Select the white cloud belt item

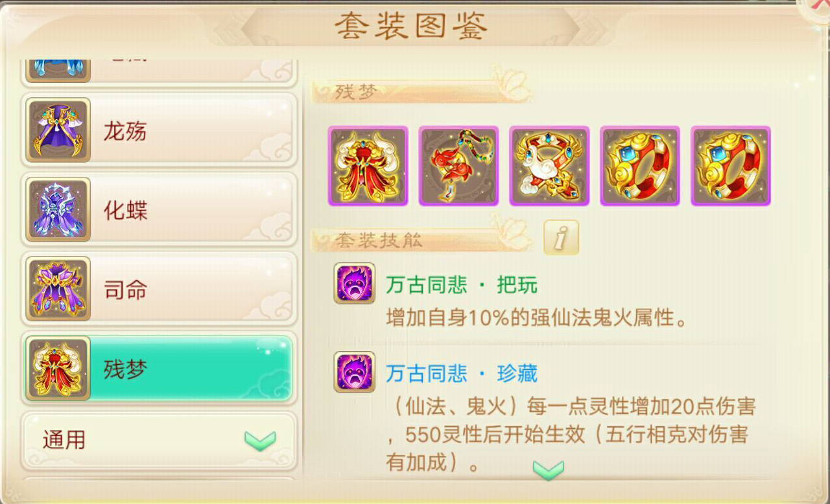549,166
